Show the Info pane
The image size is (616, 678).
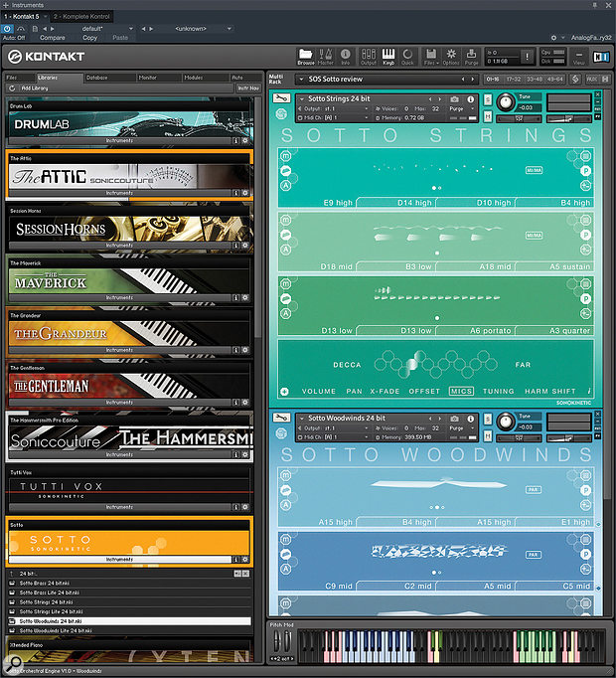(346, 57)
